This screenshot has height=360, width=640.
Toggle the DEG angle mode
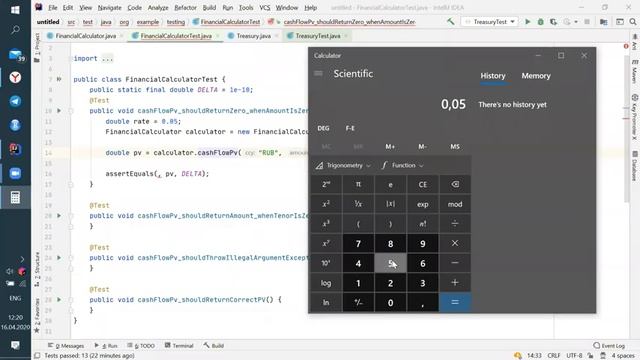point(323,128)
